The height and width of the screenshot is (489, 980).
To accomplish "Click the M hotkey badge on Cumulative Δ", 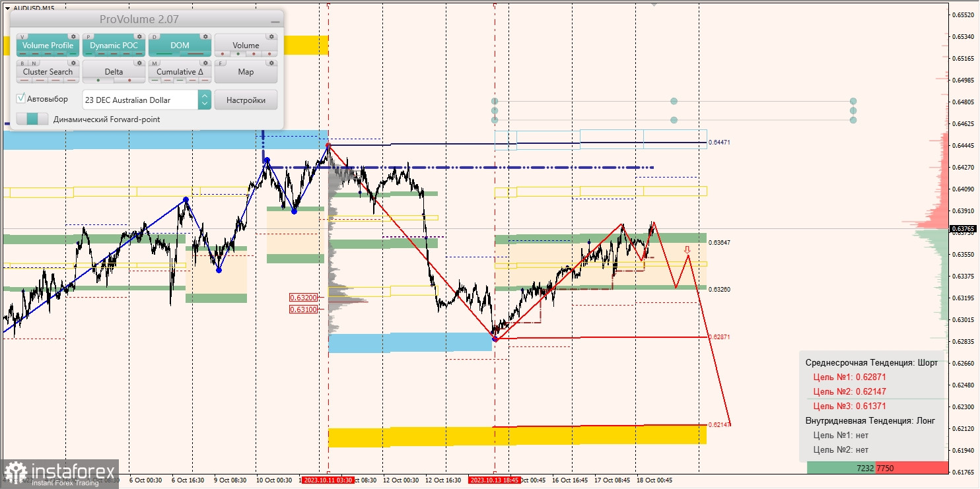I will (x=155, y=63).
